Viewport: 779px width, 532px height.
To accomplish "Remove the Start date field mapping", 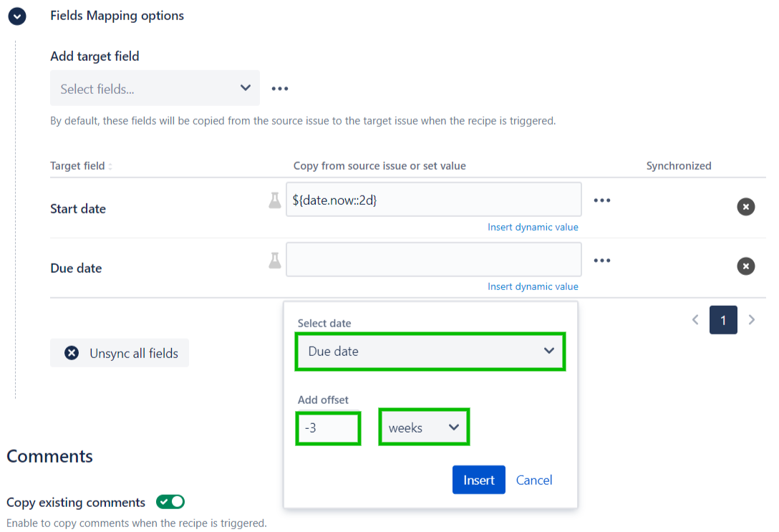I will 745,207.
